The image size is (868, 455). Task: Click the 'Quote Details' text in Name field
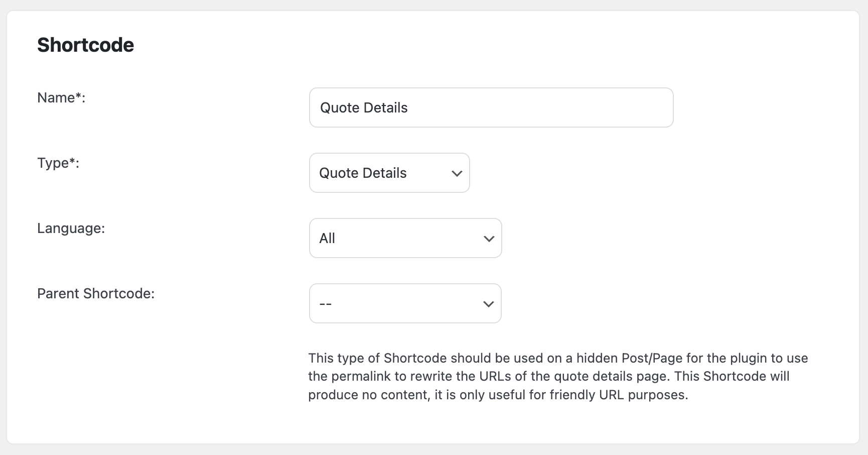(x=364, y=107)
